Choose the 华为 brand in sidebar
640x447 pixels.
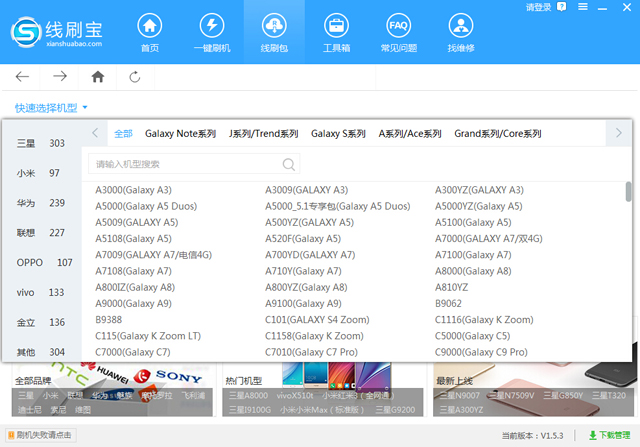point(26,203)
